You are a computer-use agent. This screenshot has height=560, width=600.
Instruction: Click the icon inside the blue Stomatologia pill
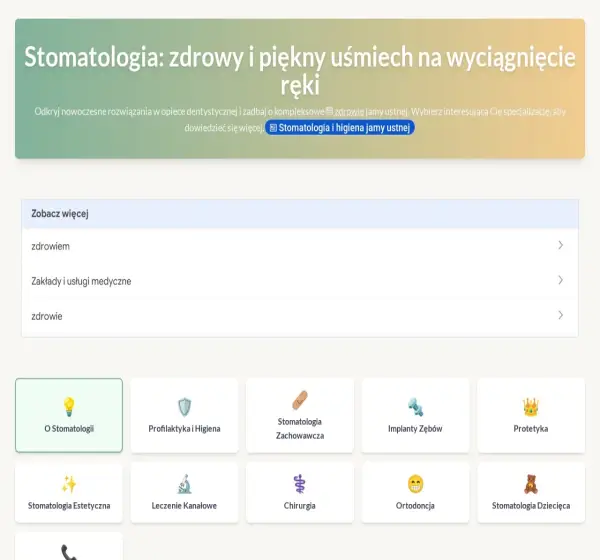point(273,128)
